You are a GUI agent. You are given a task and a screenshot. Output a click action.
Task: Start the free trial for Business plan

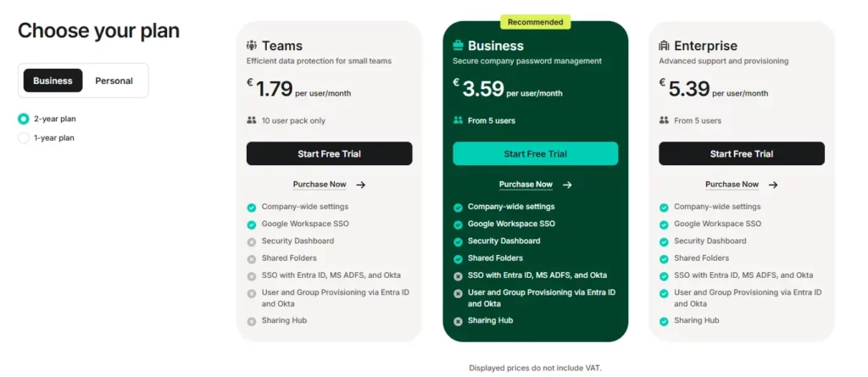coord(535,153)
